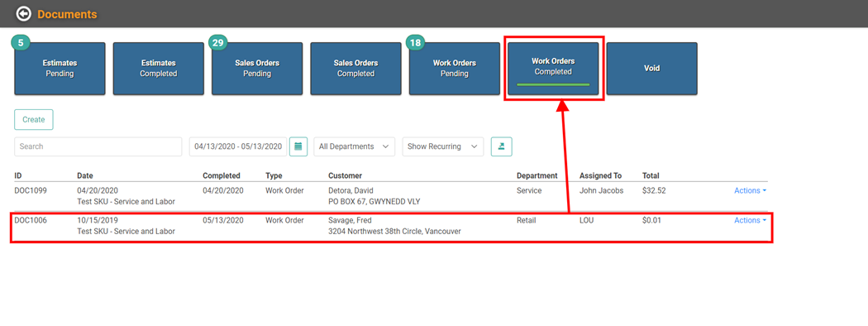
Task: Click the date range field 04/13/2020 - 05/13/2020
Action: coord(238,147)
